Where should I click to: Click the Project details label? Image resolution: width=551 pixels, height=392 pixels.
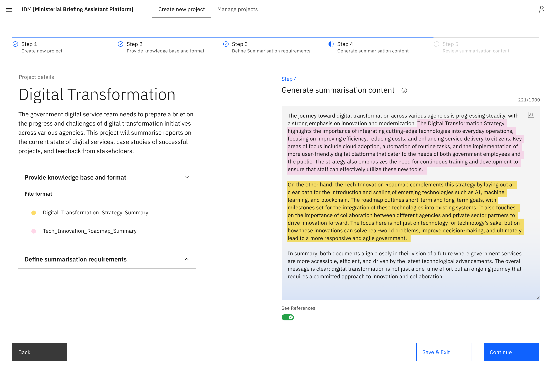[36, 77]
